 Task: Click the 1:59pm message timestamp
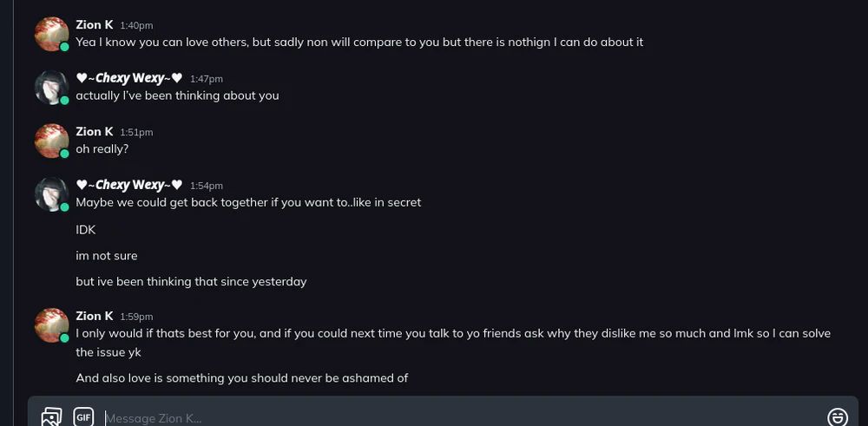tap(136, 317)
